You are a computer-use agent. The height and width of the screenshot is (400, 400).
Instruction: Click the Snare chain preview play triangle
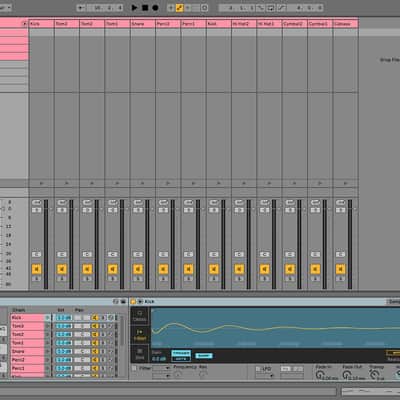143,183
